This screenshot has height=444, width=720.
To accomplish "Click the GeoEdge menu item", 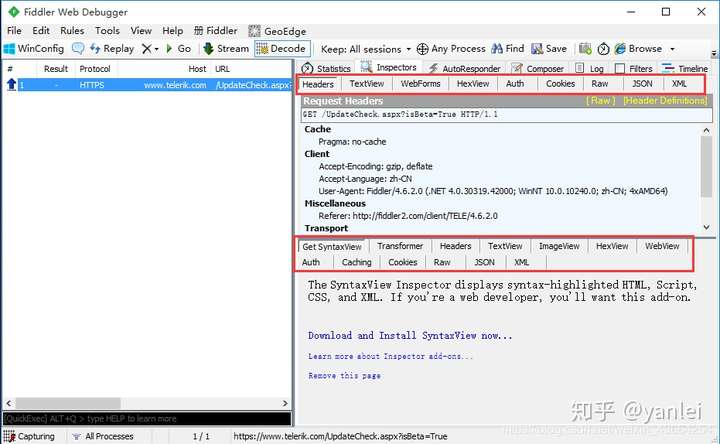I will [x=277, y=31].
